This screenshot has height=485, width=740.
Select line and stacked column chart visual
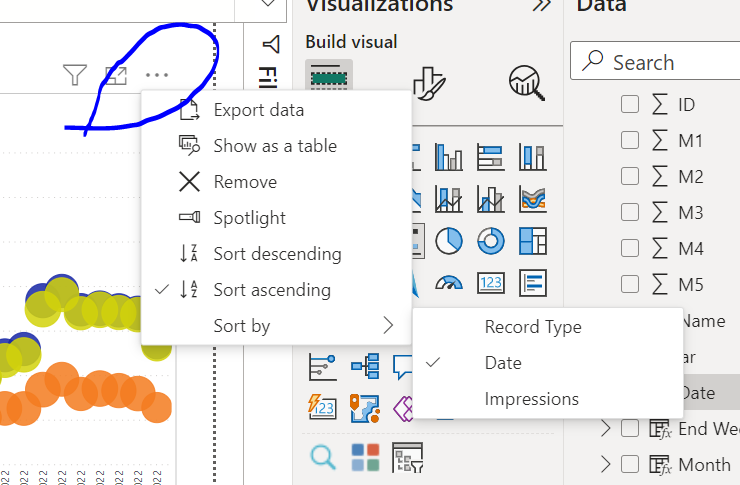(448, 199)
